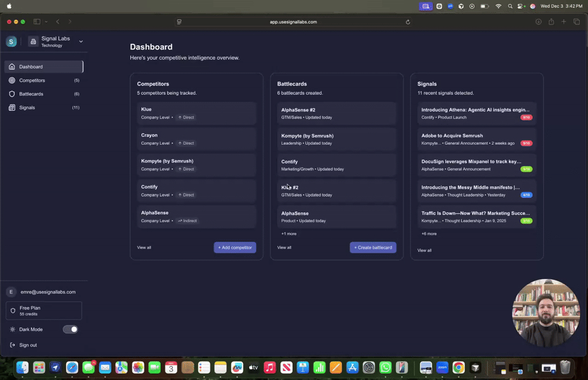The height and width of the screenshot is (380, 588).
Task: Go to Competitors (5) in sidebar
Action: pyautogui.click(x=44, y=80)
